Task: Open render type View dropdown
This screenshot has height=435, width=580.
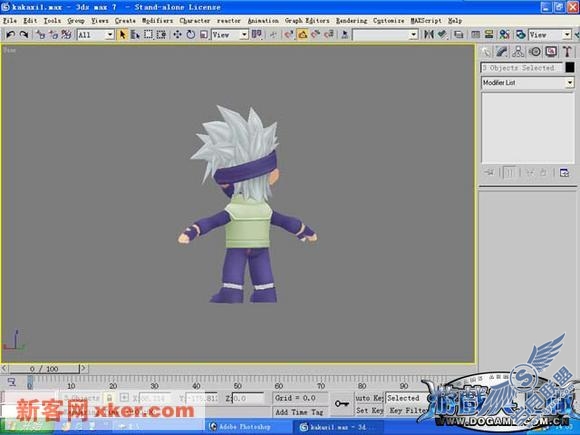Action: point(550,35)
